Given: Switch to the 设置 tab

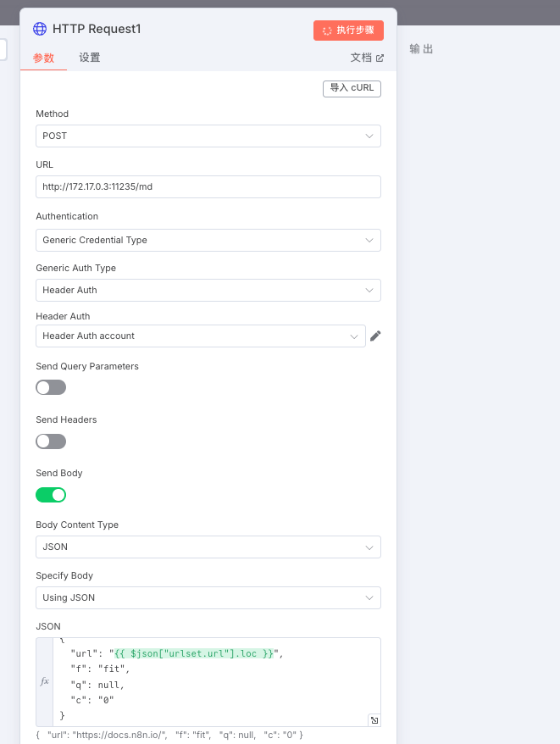Looking at the screenshot, I should pyautogui.click(x=90, y=58).
